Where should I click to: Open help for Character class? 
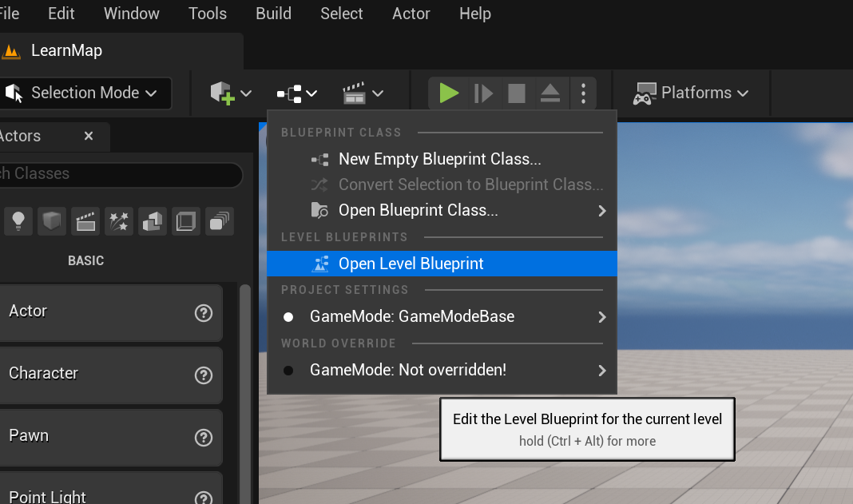(204, 375)
